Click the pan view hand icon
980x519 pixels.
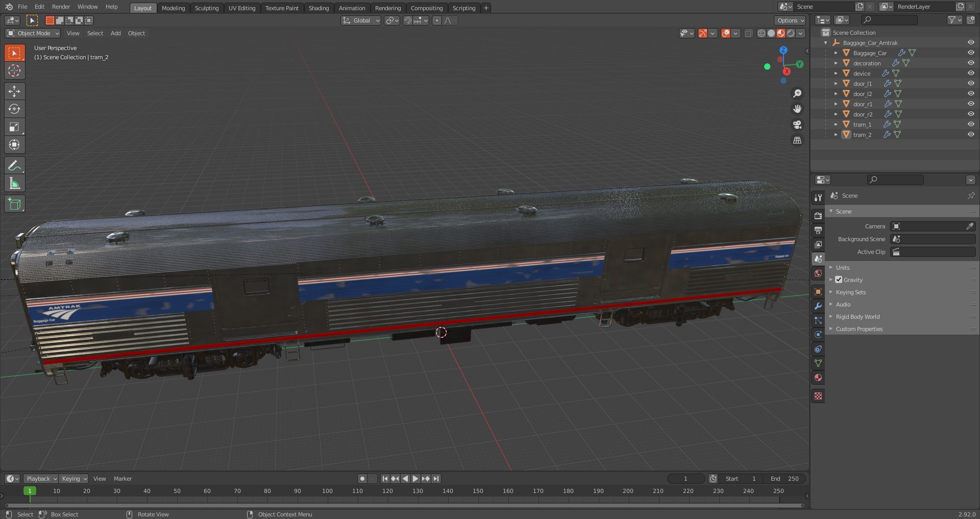pos(797,109)
